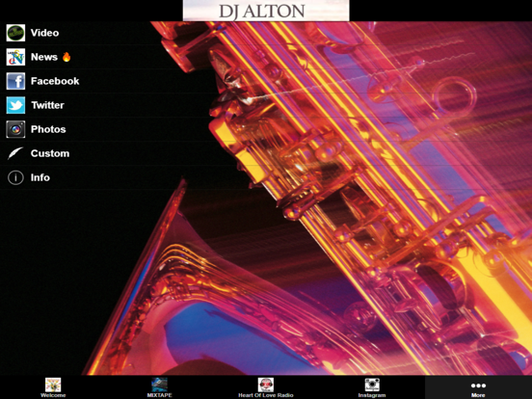Viewport: 532px width, 399px height.
Task: Select the News menu label
Action: click(x=44, y=57)
